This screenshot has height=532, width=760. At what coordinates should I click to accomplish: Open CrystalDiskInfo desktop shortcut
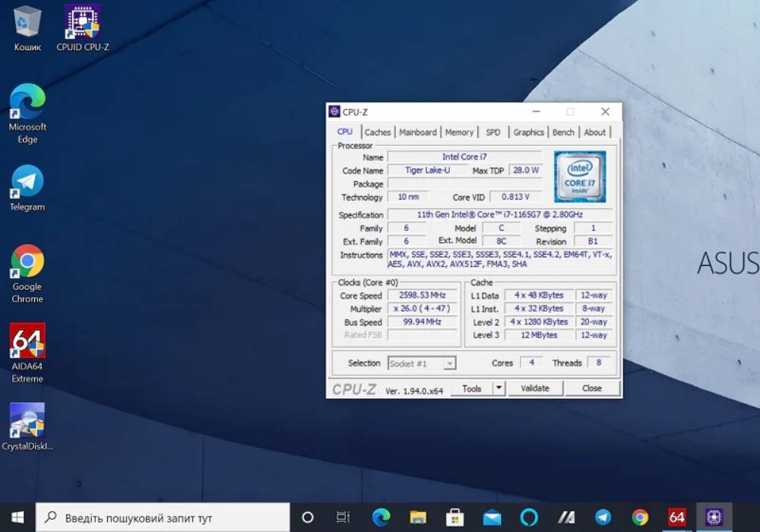click(27, 427)
